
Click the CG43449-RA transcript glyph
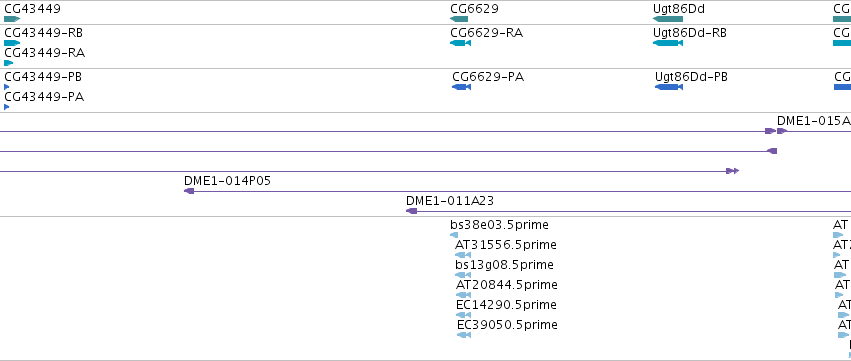click(8, 63)
